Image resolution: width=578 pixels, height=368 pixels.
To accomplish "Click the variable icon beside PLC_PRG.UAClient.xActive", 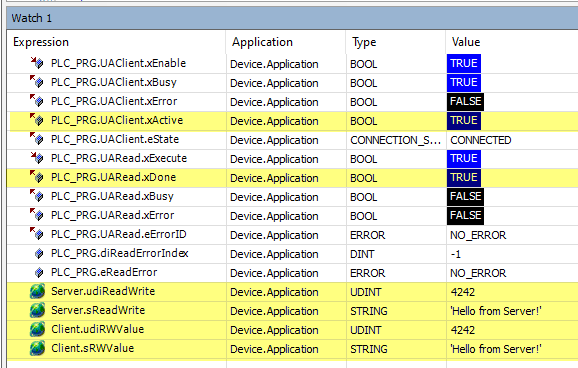I will pos(37,120).
